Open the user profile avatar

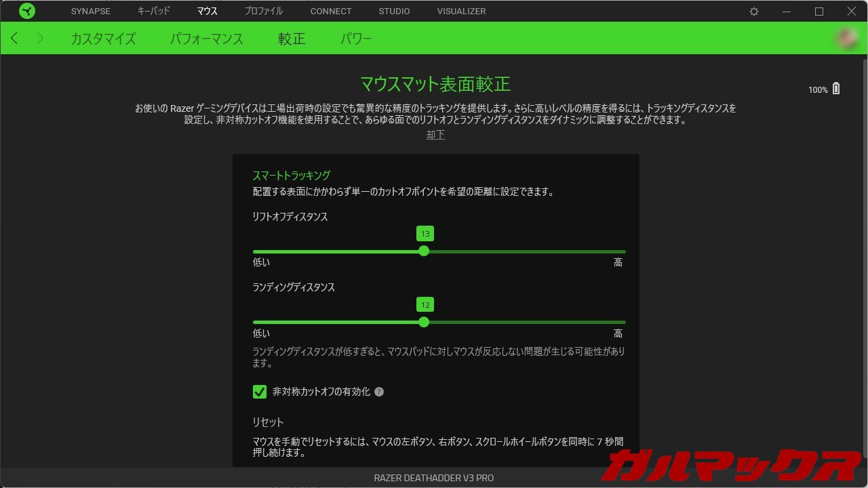pyautogui.click(x=848, y=39)
